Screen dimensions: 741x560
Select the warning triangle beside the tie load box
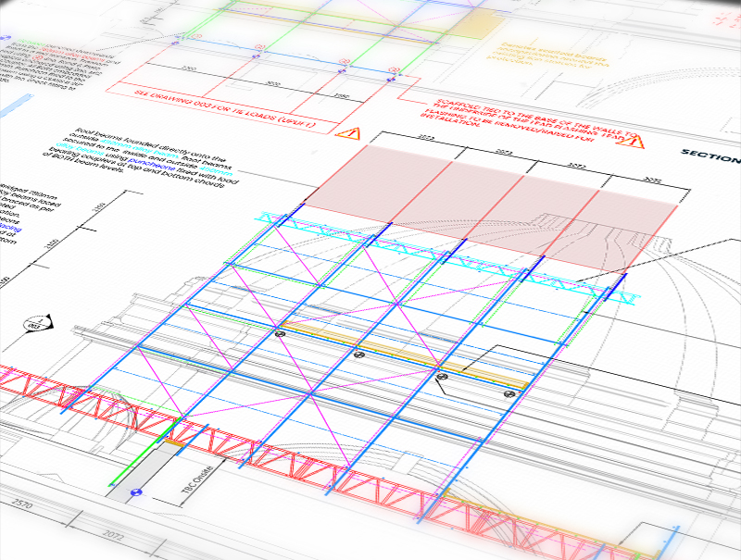349,132
